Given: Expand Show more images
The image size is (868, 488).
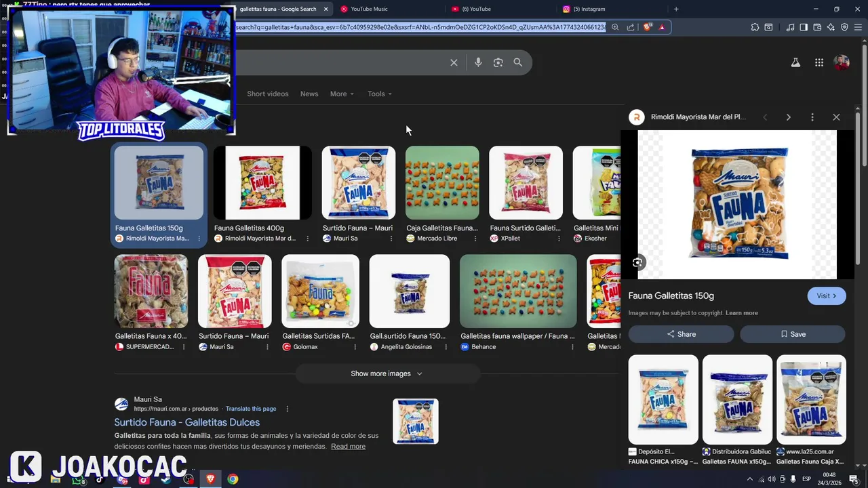Looking at the screenshot, I should (x=387, y=373).
